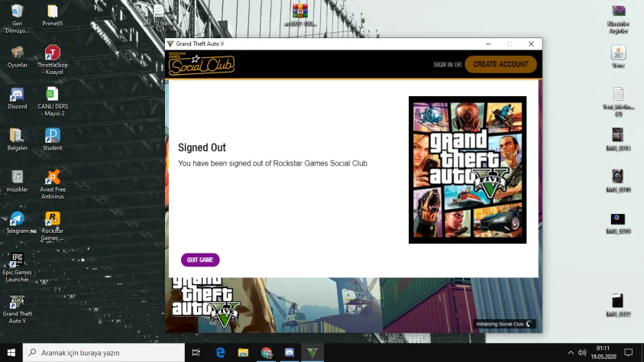Click the Quit Game button
Viewport: 644px width, 362px height.
point(200,260)
